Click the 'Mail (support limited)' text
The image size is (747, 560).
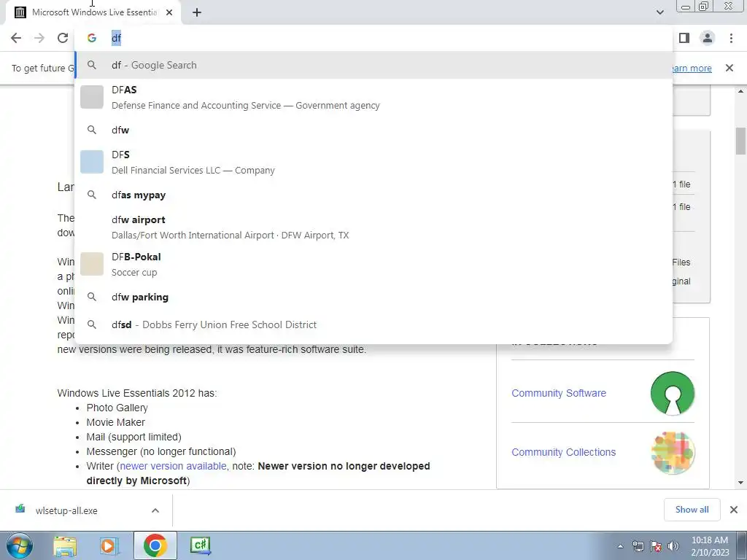coord(134,437)
